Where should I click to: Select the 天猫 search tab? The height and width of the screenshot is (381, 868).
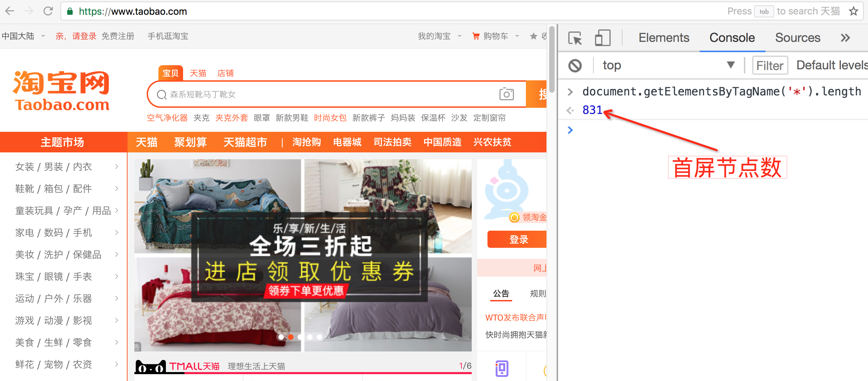[198, 73]
